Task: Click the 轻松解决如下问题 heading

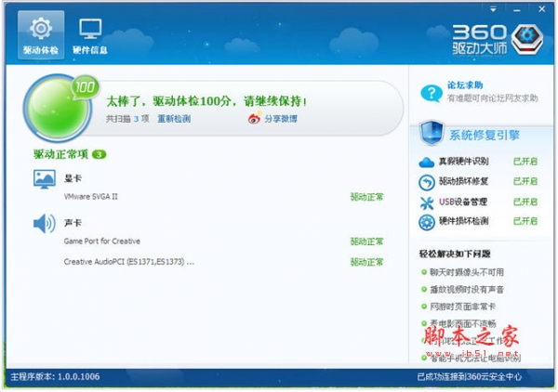Action: click(x=455, y=254)
